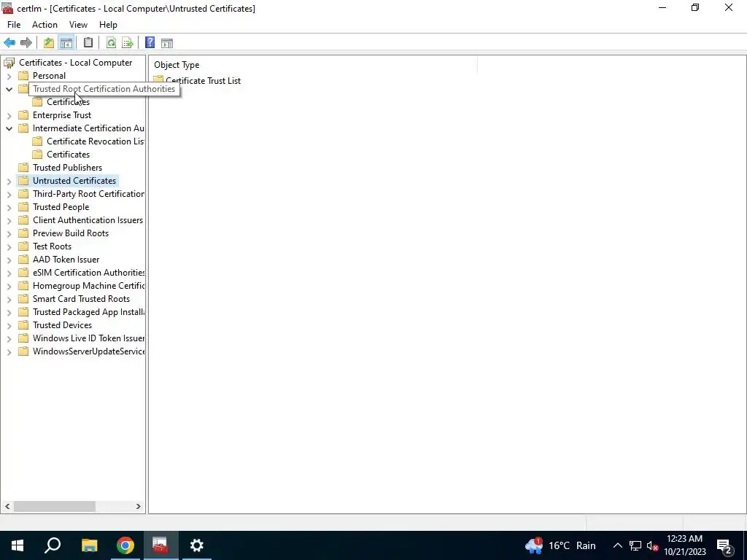Expand the Trusted People node

(x=9, y=207)
